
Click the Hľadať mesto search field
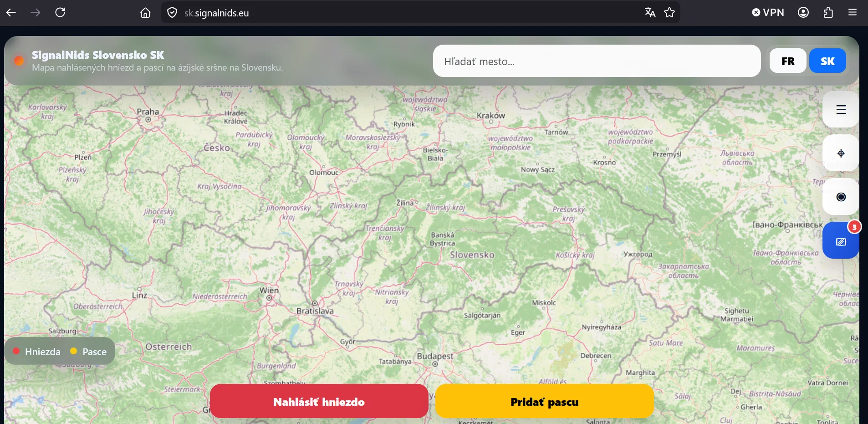click(x=597, y=61)
